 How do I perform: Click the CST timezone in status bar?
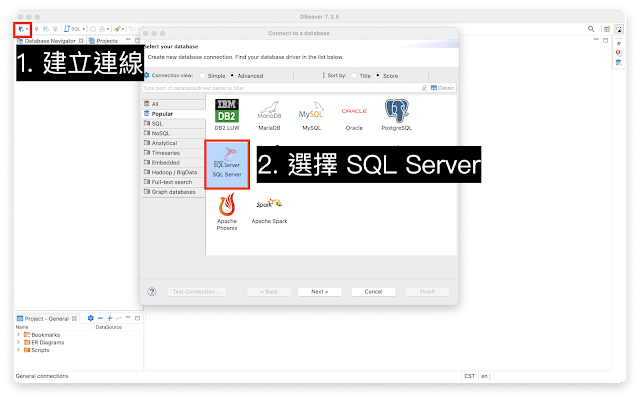(x=469, y=376)
